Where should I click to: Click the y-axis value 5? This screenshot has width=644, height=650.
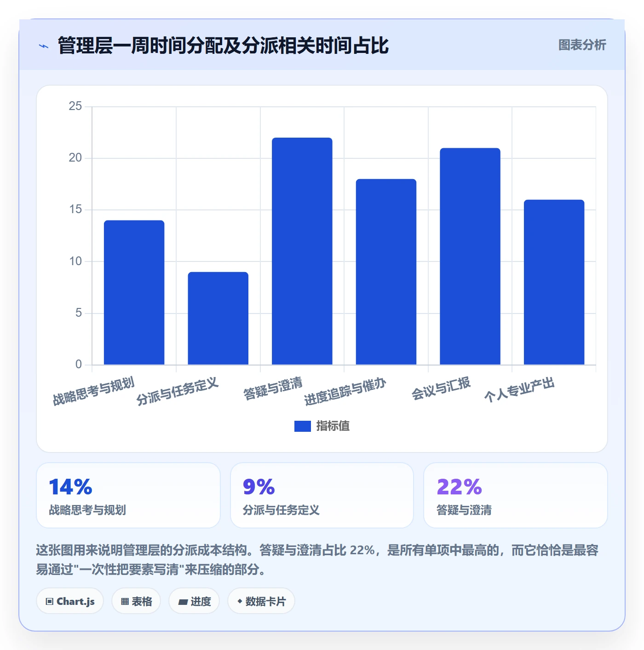78,313
